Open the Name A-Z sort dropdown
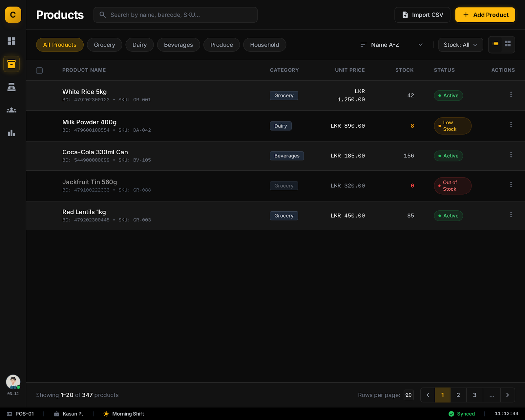Screen dimensions: 525x420 [391, 45]
